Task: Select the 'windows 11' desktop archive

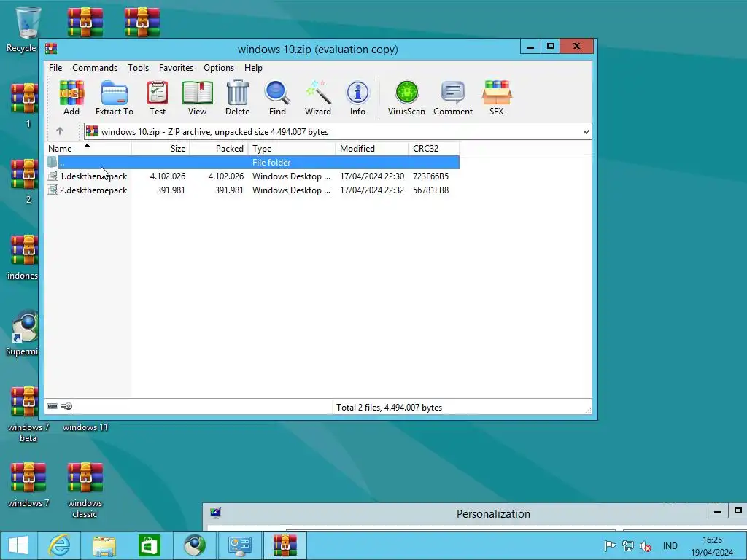Action: 85,427
